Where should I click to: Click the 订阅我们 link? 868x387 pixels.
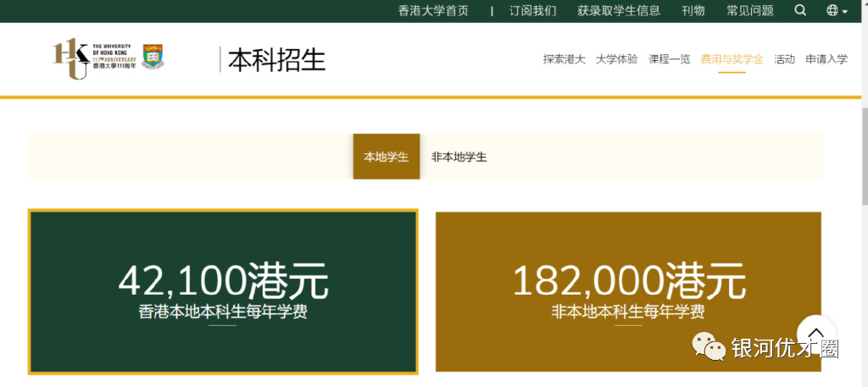(x=532, y=11)
